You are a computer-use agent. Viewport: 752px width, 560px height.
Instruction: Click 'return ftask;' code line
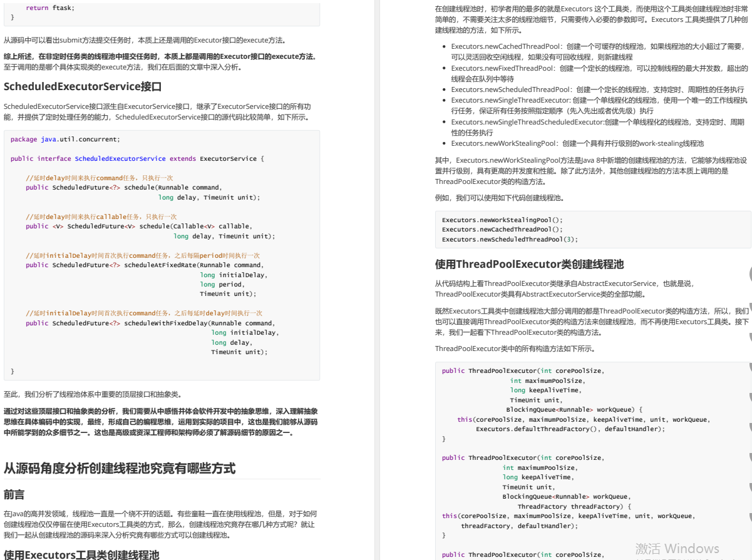[50, 8]
